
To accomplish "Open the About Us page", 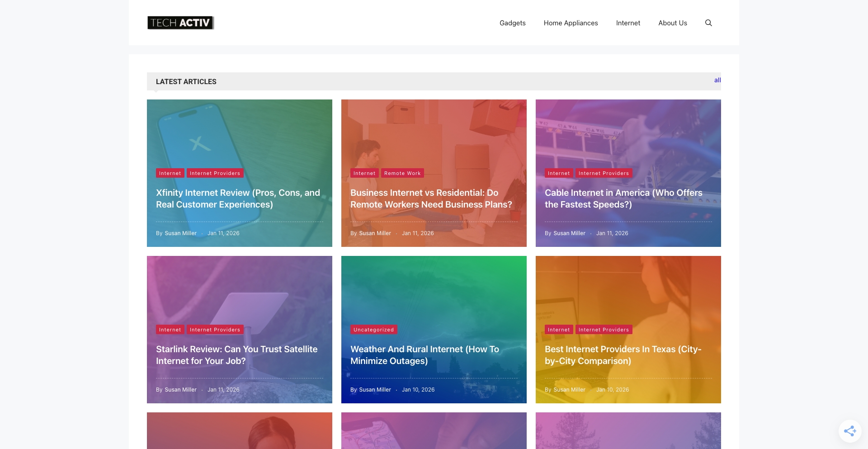I will [x=672, y=23].
